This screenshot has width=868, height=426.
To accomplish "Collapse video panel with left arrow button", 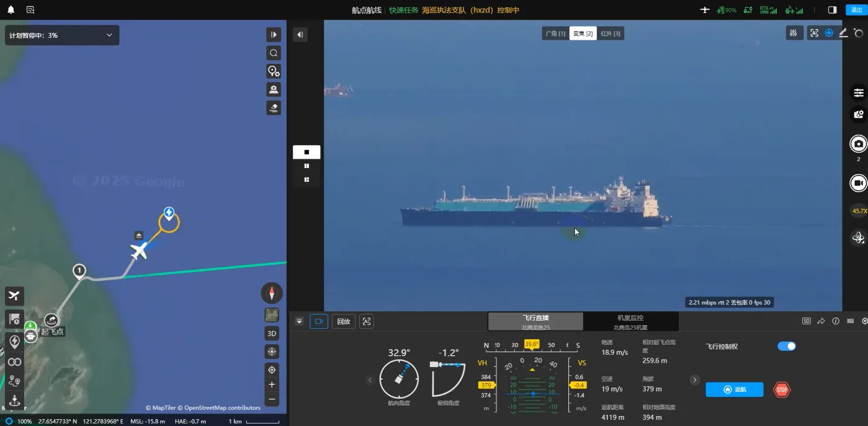I will tap(300, 35).
